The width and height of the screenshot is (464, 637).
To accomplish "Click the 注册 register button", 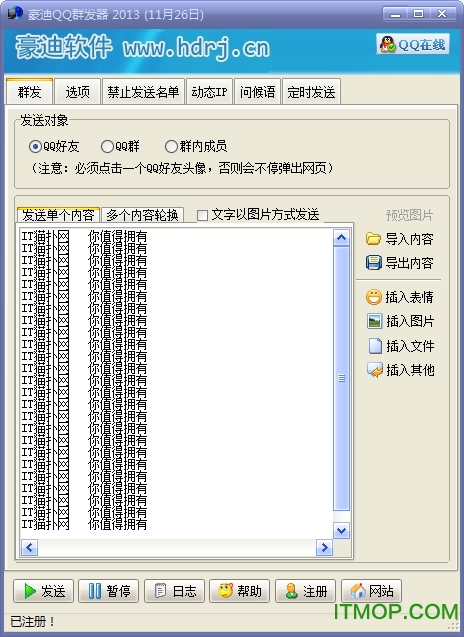I will (306, 591).
